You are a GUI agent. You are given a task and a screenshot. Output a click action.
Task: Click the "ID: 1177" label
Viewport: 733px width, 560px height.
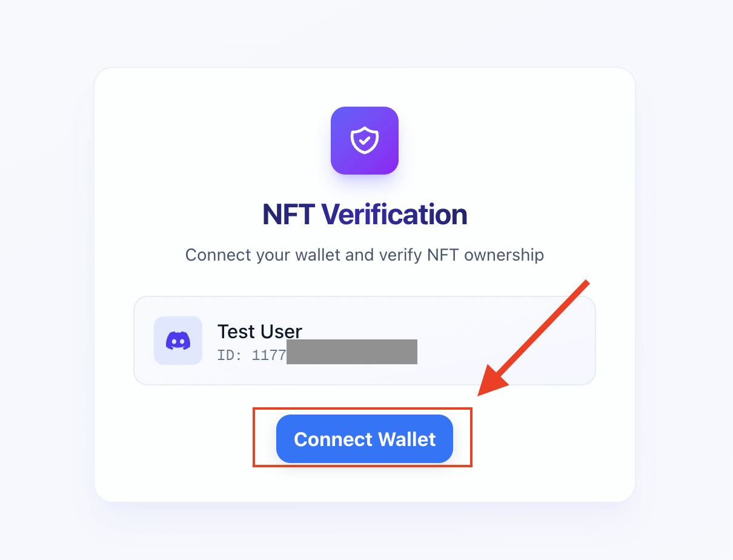(251, 355)
